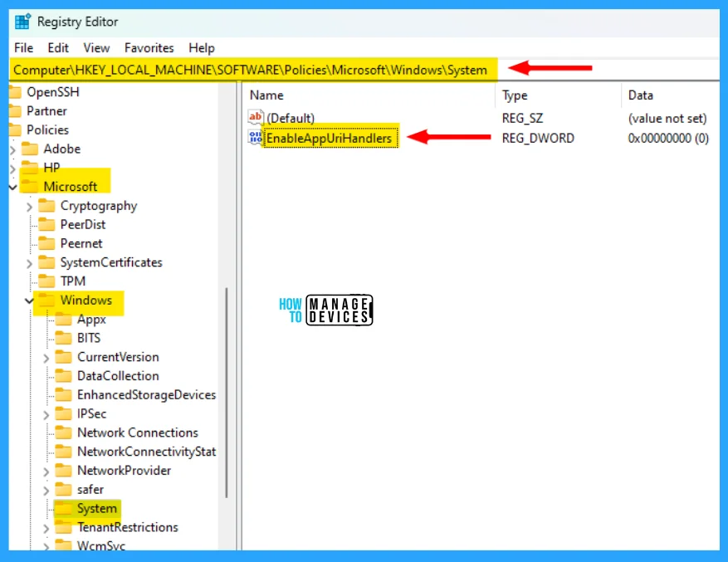This screenshot has width=728, height=562.
Task: Select the Policies folder icon
Action: click(x=15, y=130)
